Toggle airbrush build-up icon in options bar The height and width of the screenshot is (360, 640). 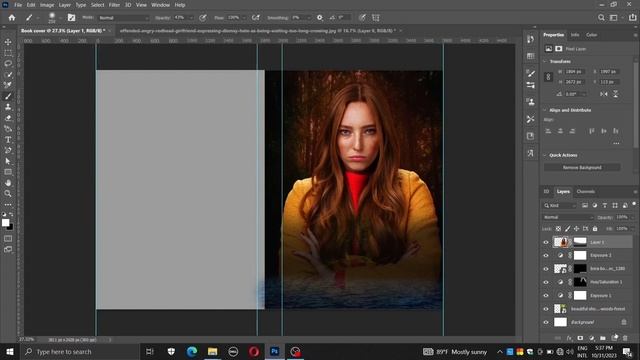pos(256,18)
